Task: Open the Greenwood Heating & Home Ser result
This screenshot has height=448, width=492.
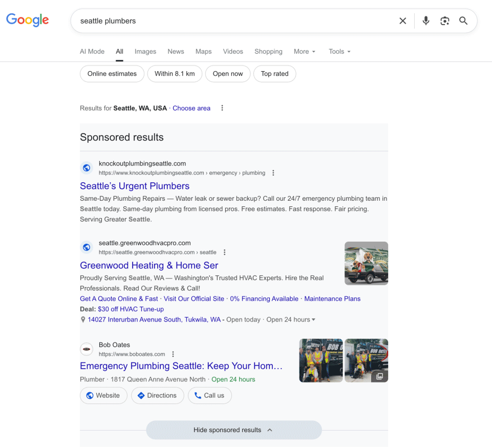Action: (149, 265)
